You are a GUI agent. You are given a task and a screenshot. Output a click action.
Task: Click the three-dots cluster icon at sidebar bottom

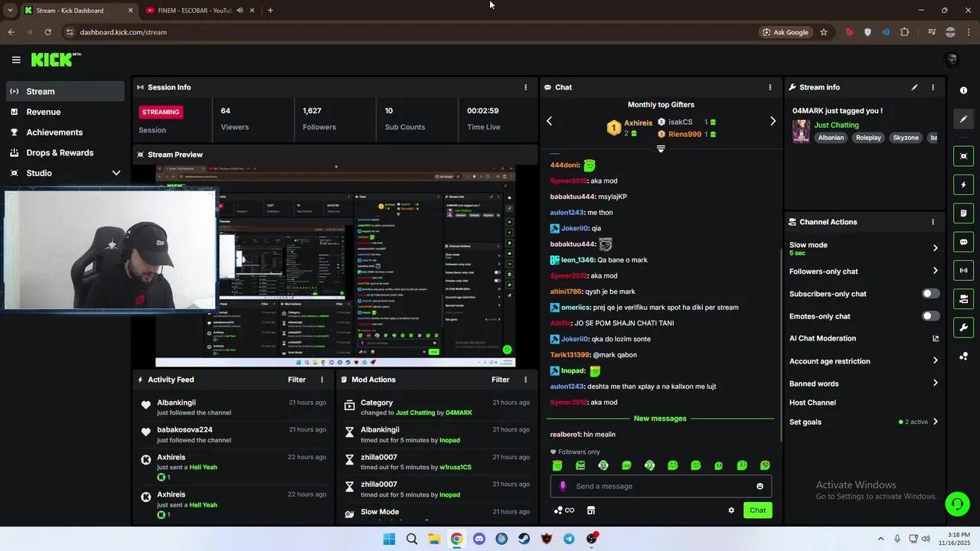[x=963, y=357]
